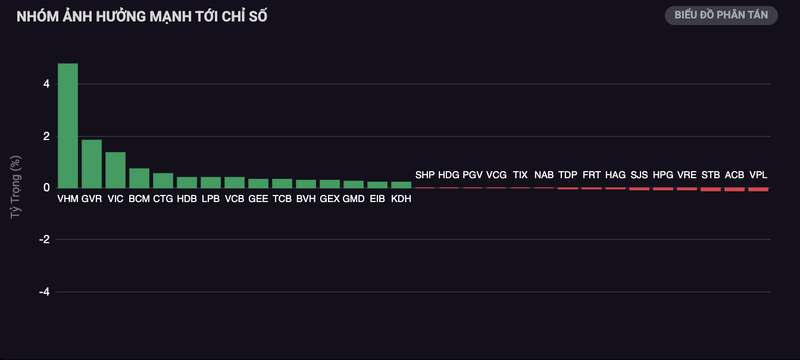The width and height of the screenshot is (800, 360).
Task: Click the NHÓM ẢNH HƯỞNG MẠNH TỚI CHỈ SỐ heading
Action: tap(142, 16)
